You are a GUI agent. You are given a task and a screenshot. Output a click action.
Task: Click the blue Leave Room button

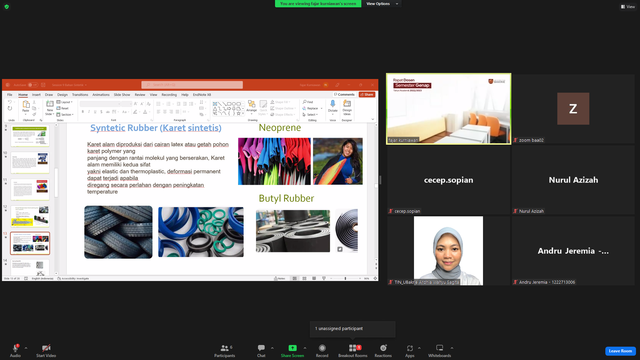tap(620, 351)
